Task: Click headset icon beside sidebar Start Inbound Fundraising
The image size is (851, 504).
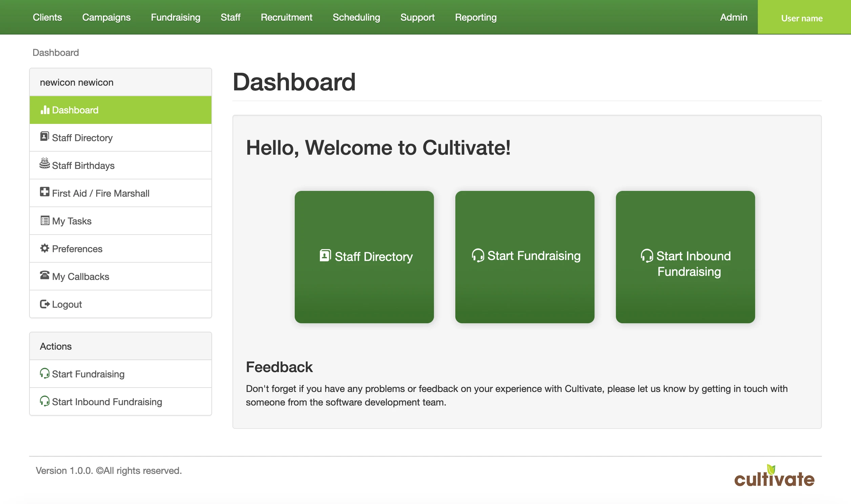Action: click(44, 401)
